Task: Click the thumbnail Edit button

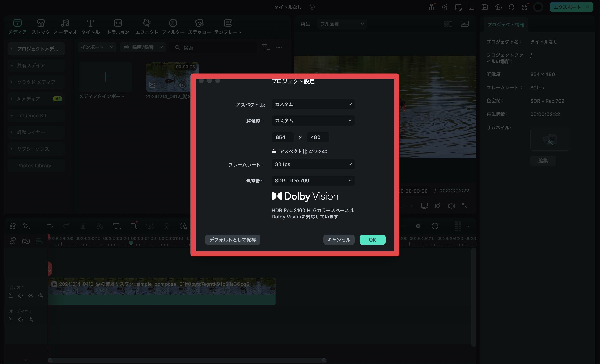Action: [543, 161]
